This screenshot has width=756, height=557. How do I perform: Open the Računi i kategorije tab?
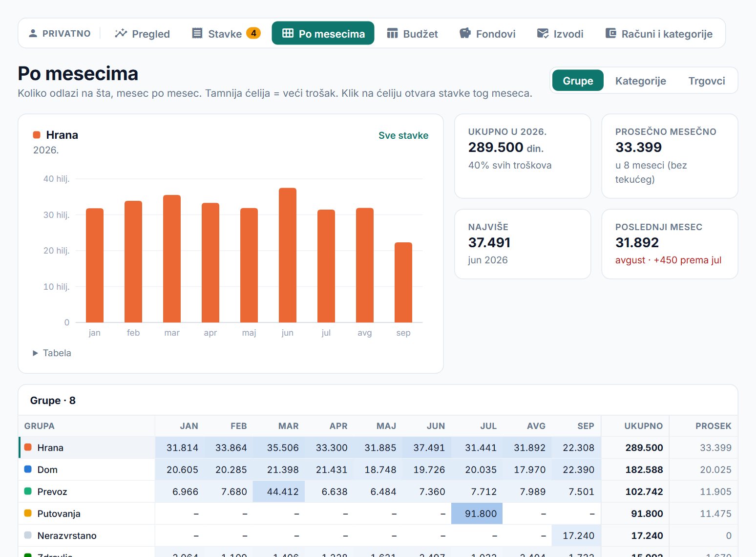click(x=659, y=33)
